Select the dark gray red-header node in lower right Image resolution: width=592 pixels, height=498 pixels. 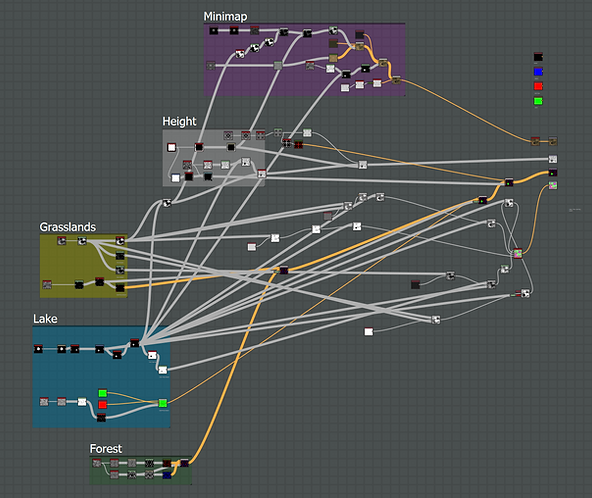(415, 284)
